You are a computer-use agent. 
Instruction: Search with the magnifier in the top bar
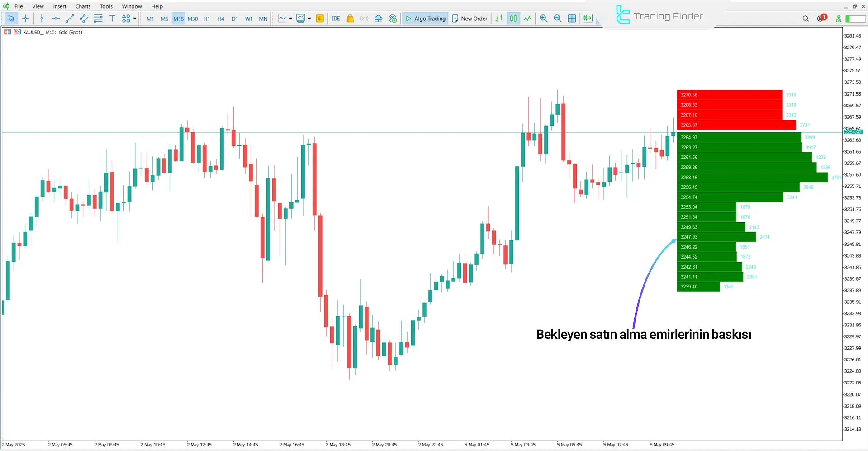[x=806, y=19]
